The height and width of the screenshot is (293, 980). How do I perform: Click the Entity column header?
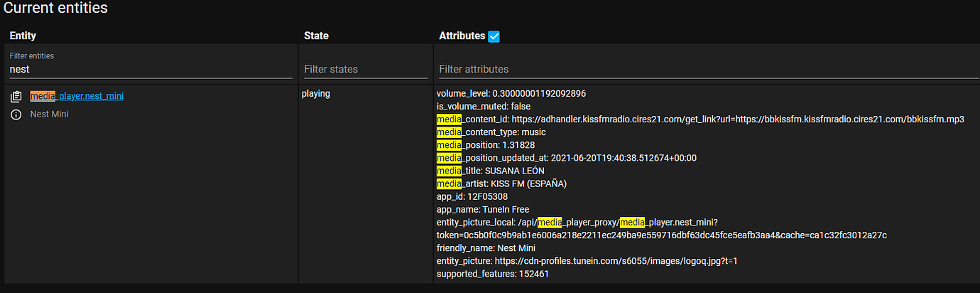tap(23, 36)
